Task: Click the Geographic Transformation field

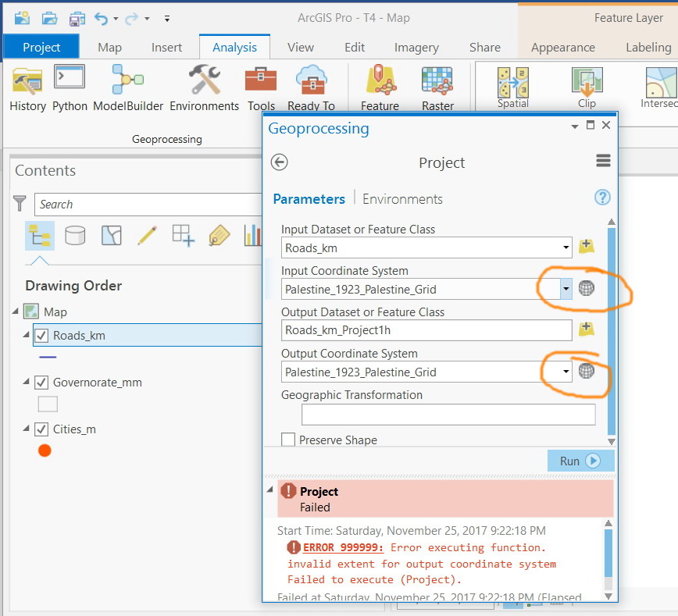Action: [448, 415]
